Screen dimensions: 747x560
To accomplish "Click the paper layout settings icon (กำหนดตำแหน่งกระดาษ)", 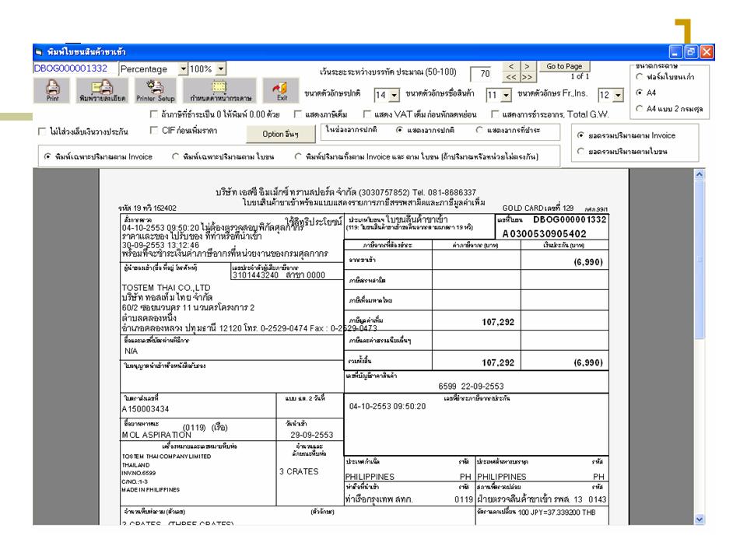I will [219, 91].
